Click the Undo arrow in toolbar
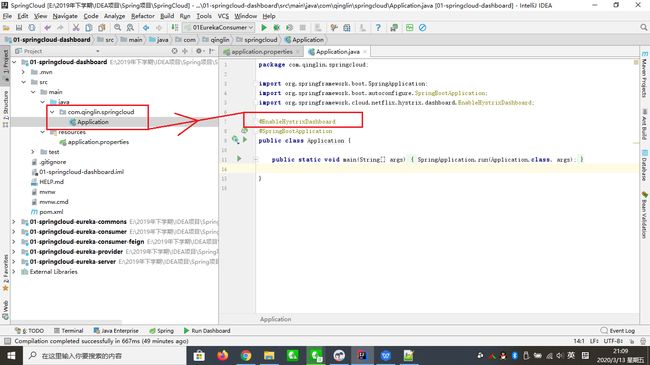The width and height of the screenshot is (650, 365). pos(48,28)
